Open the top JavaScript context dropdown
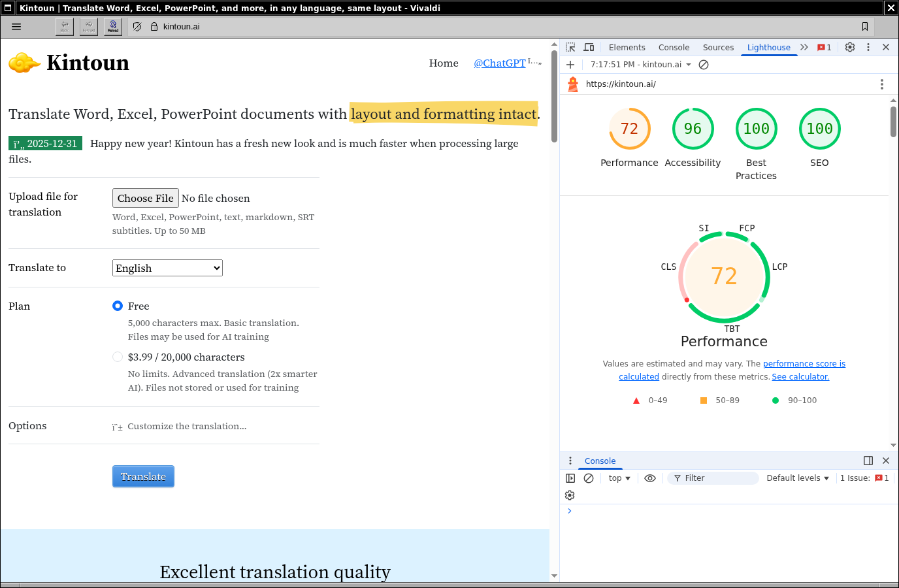This screenshot has width=899, height=588. tap(619, 478)
